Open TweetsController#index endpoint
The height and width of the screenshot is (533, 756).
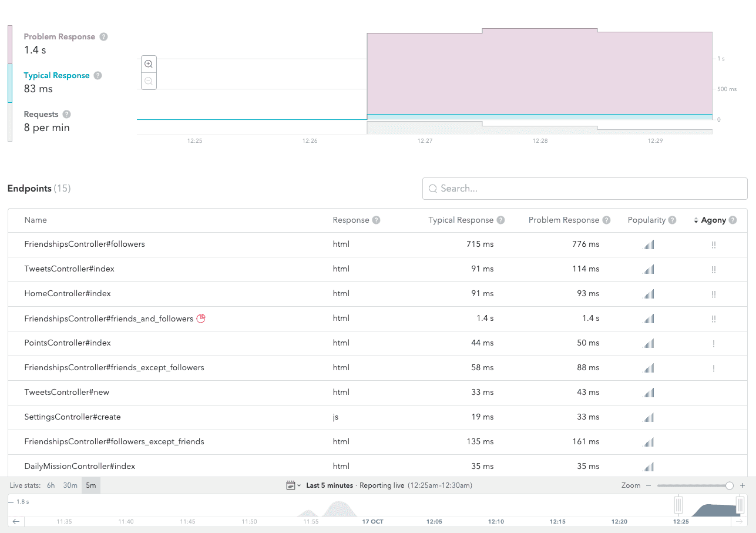69,269
